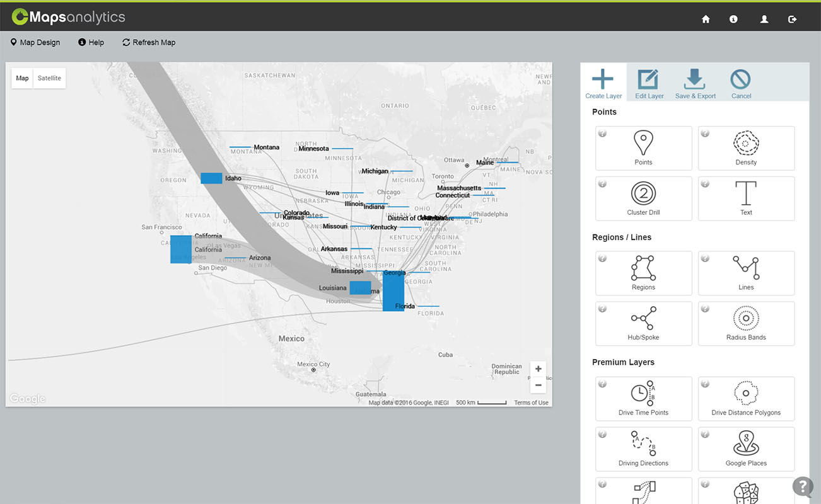The image size is (821, 504).
Task: Open the home page icon
Action: (706, 20)
